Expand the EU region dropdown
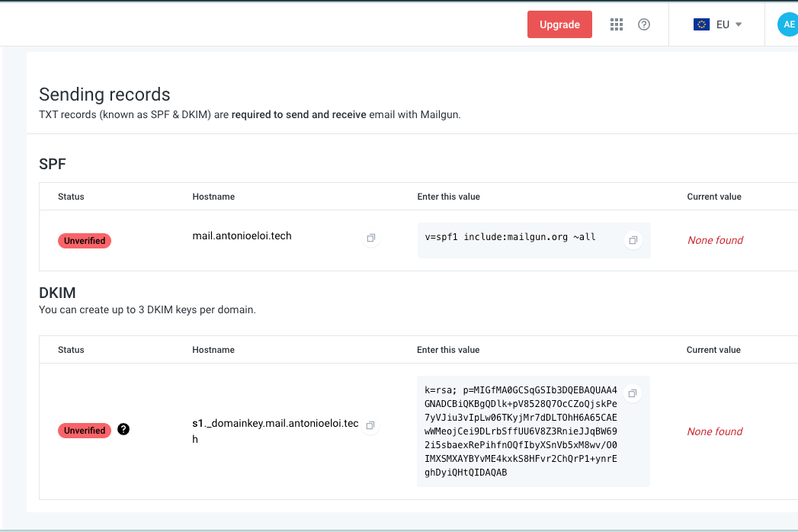 click(738, 24)
